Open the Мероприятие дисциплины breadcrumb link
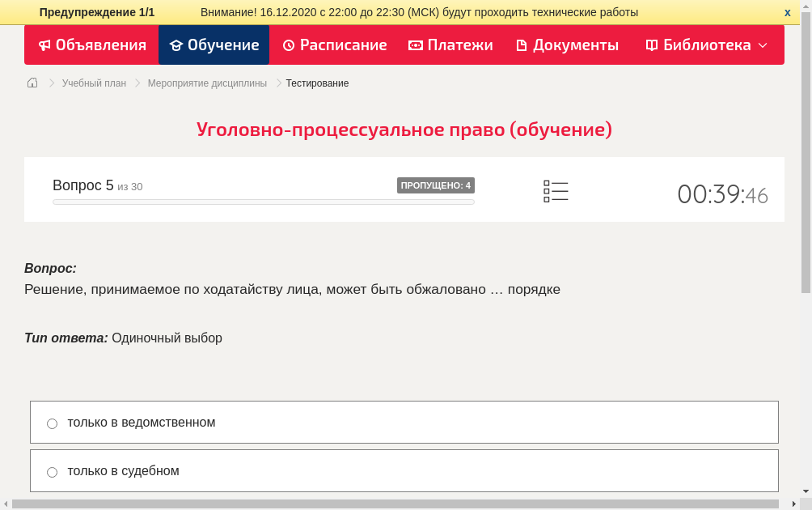This screenshot has width=812, height=510. (206, 83)
